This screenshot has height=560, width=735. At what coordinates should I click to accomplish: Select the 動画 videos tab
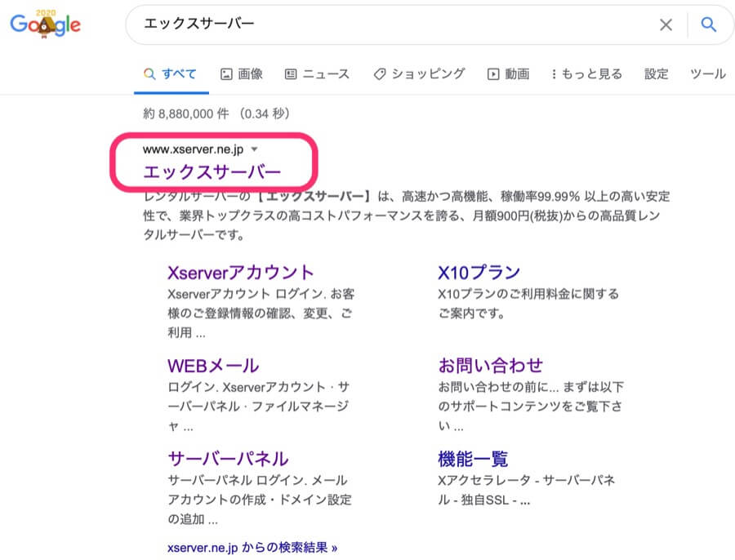tap(508, 74)
